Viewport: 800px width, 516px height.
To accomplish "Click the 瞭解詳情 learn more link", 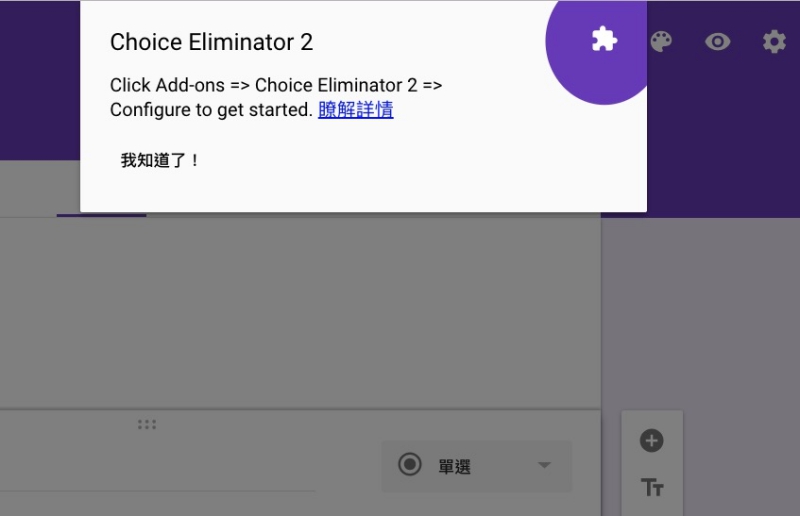I will click(x=356, y=109).
